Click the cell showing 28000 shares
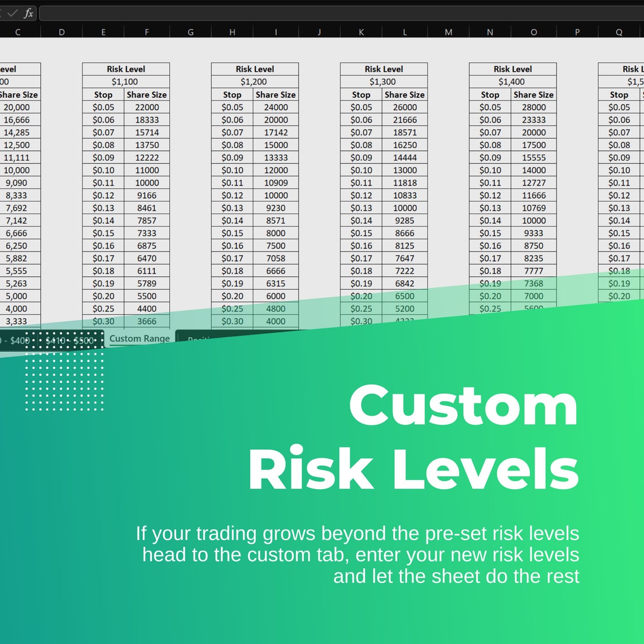This screenshot has height=644, width=644. tap(533, 107)
